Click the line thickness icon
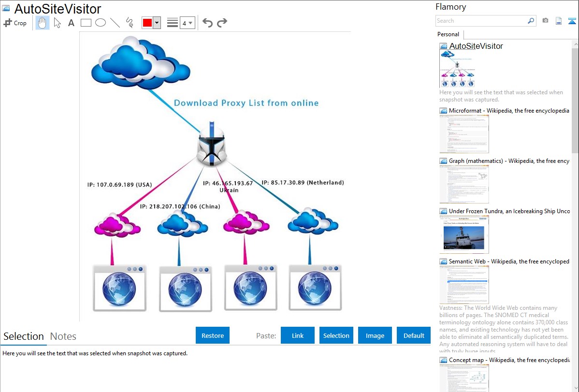Viewport: 579px width, 392px height. point(173,23)
